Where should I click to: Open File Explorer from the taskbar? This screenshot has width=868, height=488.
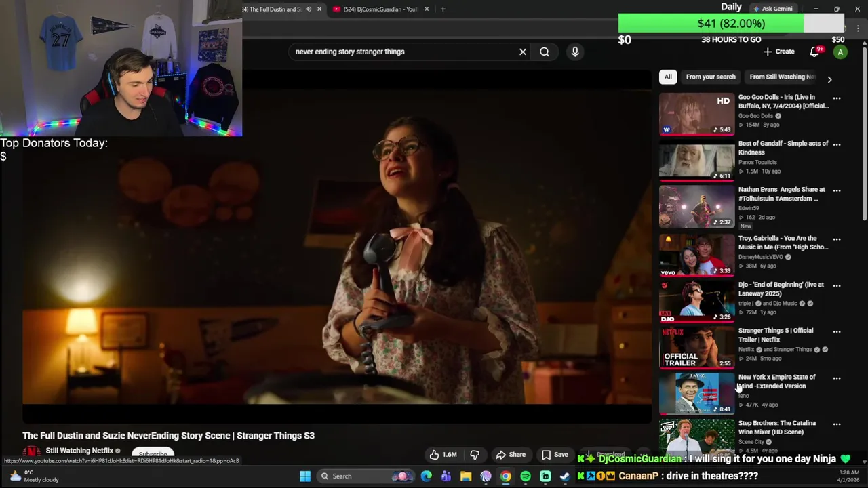tap(466, 476)
